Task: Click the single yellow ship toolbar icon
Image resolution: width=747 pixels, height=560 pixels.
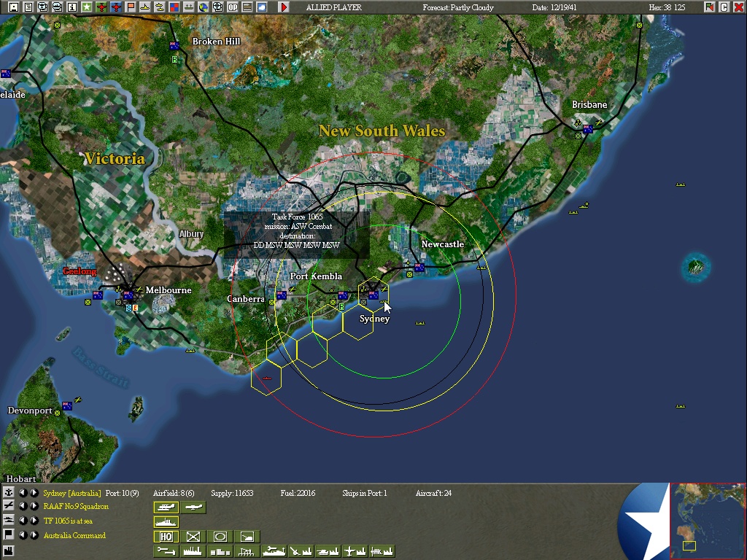Action: [x=145, y=7]
